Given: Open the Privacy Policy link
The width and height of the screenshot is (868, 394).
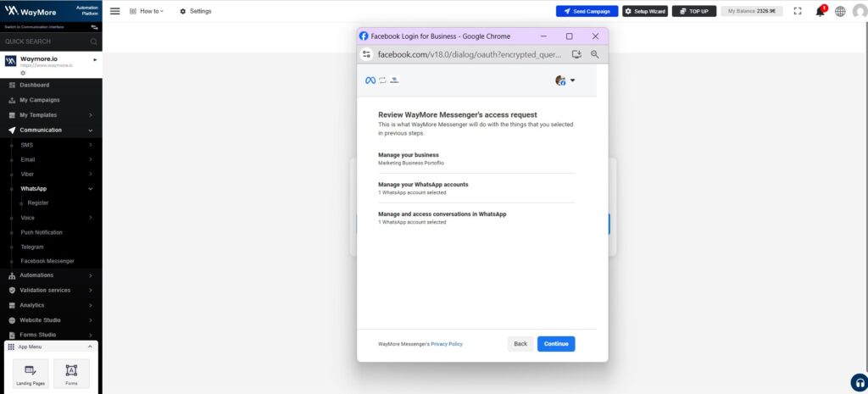Looking at the screenshot, I should click(x=447, y=344).
